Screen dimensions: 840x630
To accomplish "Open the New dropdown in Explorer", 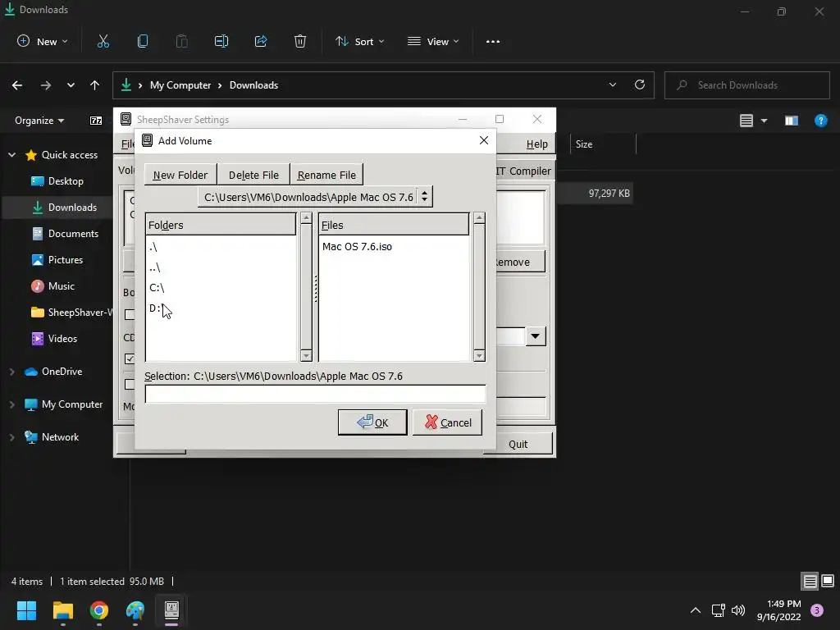I will (43, 41).
